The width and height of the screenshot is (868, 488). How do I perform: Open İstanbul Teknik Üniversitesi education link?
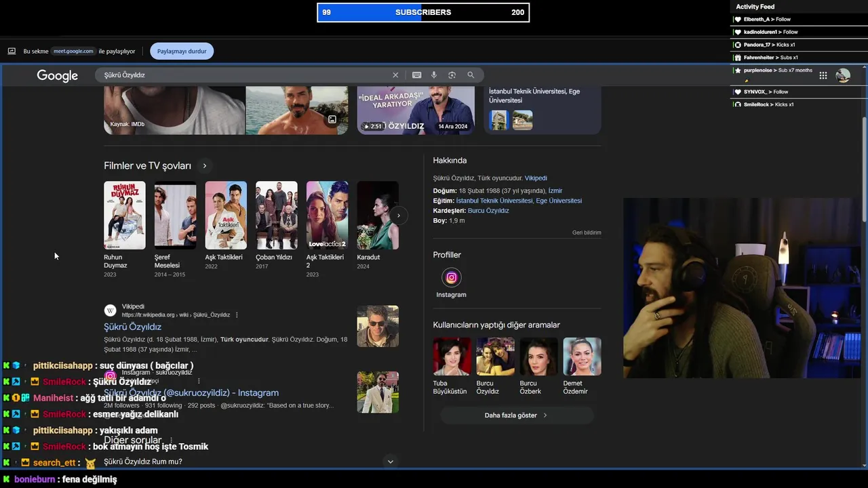494,201
